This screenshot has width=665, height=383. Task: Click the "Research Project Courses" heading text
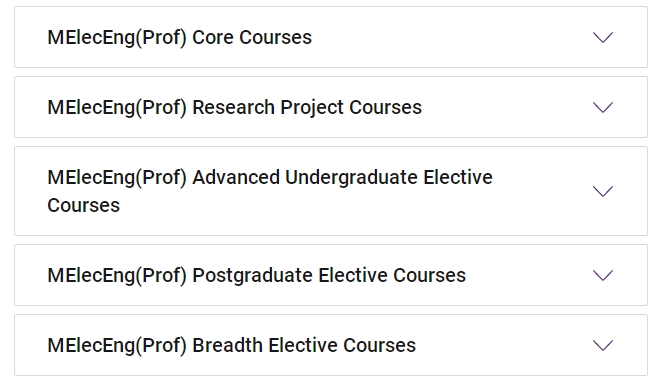coord(307,108)
